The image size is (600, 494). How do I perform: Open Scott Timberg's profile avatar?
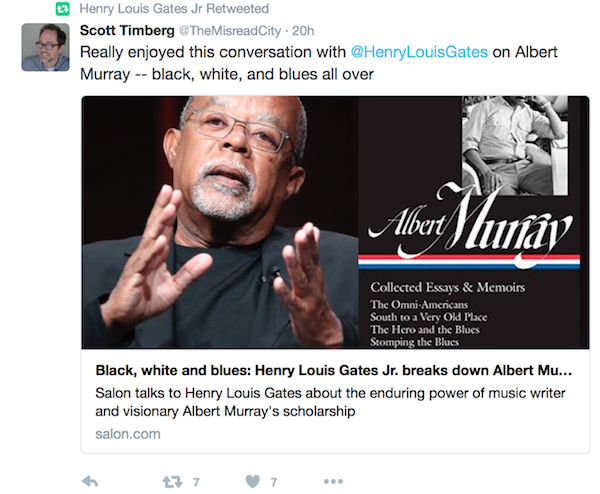[46, 47]
